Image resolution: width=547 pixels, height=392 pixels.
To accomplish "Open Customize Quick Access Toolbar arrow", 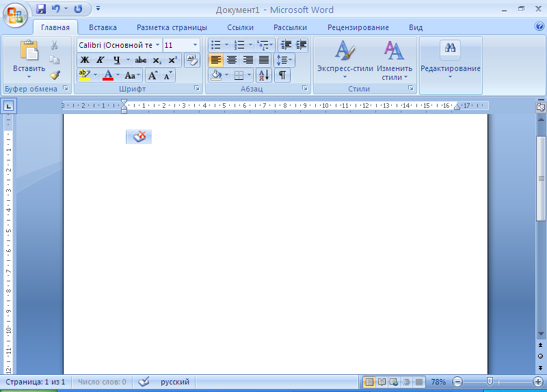I will [x=98, y=8].
